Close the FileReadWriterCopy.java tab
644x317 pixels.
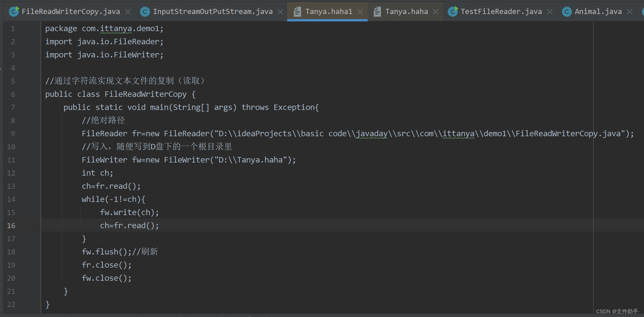(128, 12)
